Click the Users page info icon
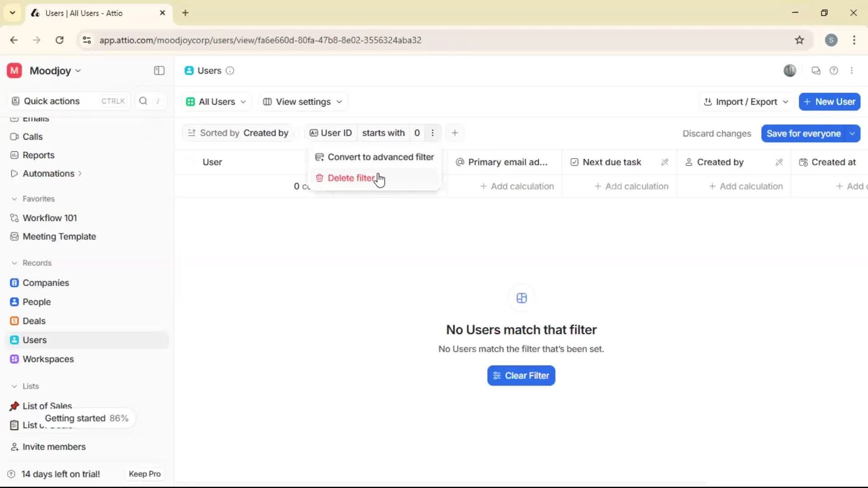This screenshot has height=488, width=868. [230, 71]
